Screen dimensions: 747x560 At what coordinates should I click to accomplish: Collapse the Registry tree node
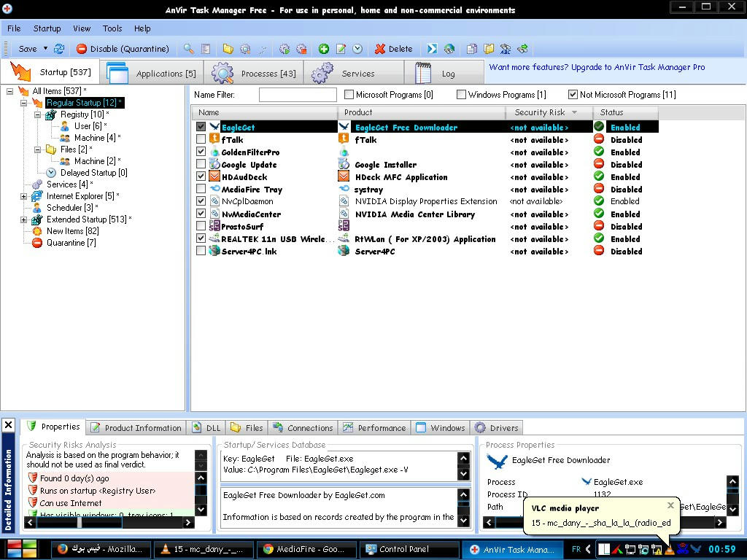pyautogui.click(x=38, y=114)
